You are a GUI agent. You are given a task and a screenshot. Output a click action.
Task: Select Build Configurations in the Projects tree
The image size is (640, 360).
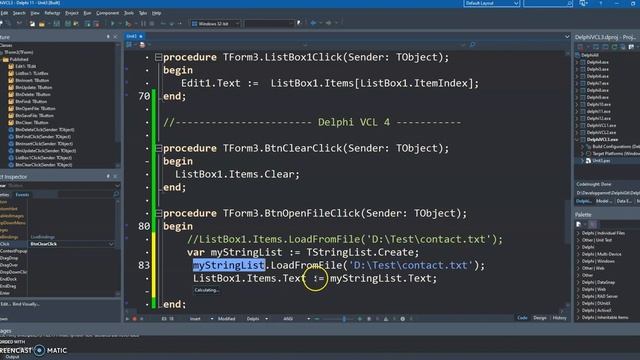click(616, 147)
